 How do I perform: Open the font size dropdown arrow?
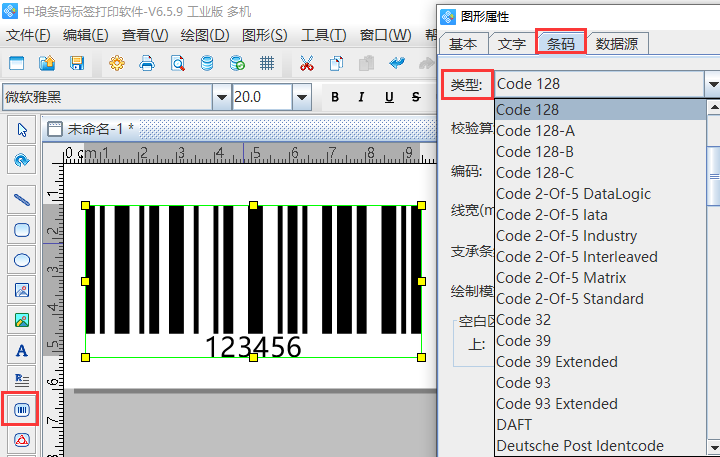[x=302, y=97]
